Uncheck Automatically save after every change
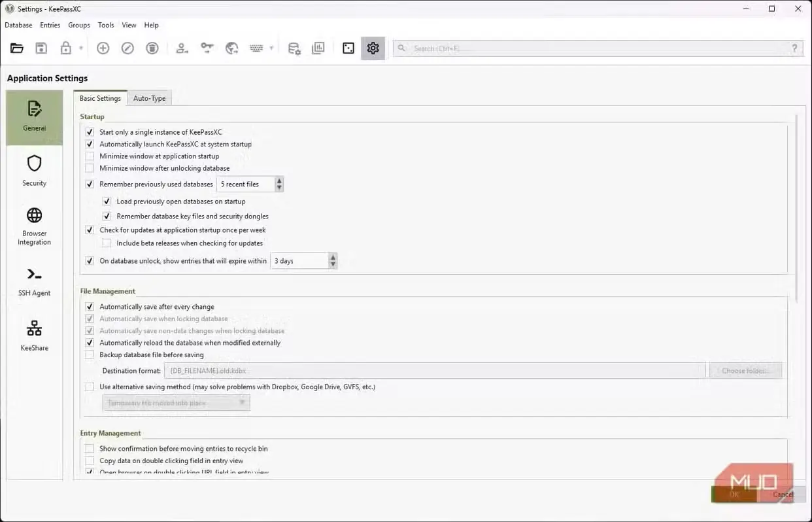 coord(90,307)
